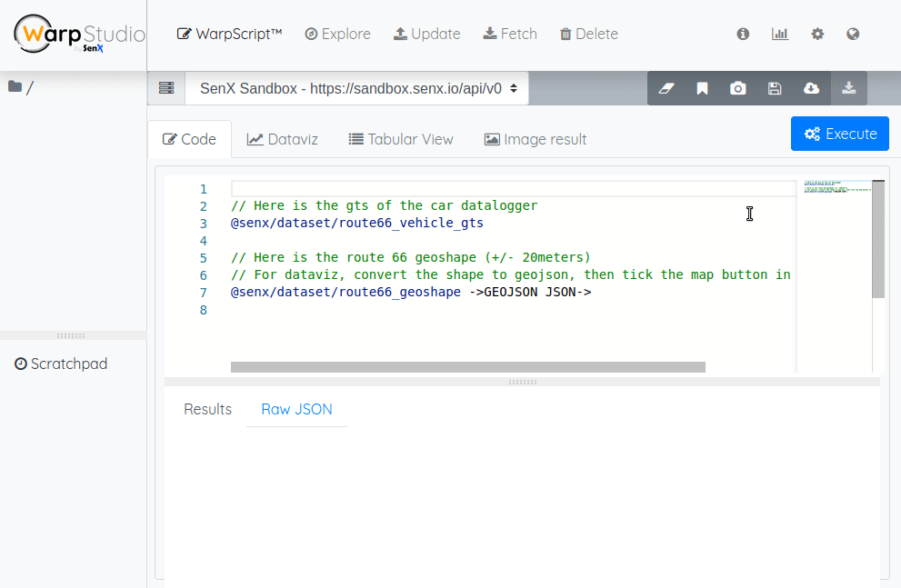The image size is (901, 588).
Task: Switch to the Raw JSON tab
Action: coord(296,409)
